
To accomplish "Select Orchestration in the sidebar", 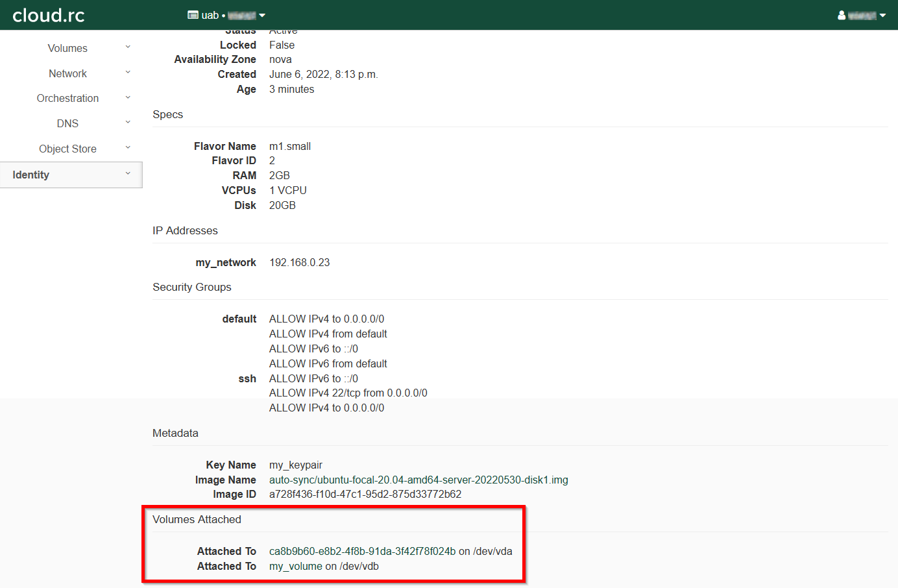I will point(67,99).
